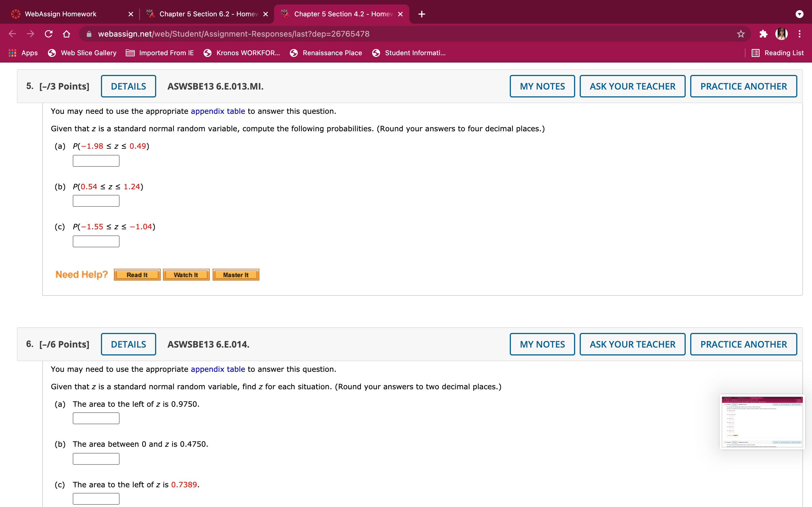This screenshot has width=812, height=507.
Task: Open the Chrome three-dot menu
Action: click(800, 34)
